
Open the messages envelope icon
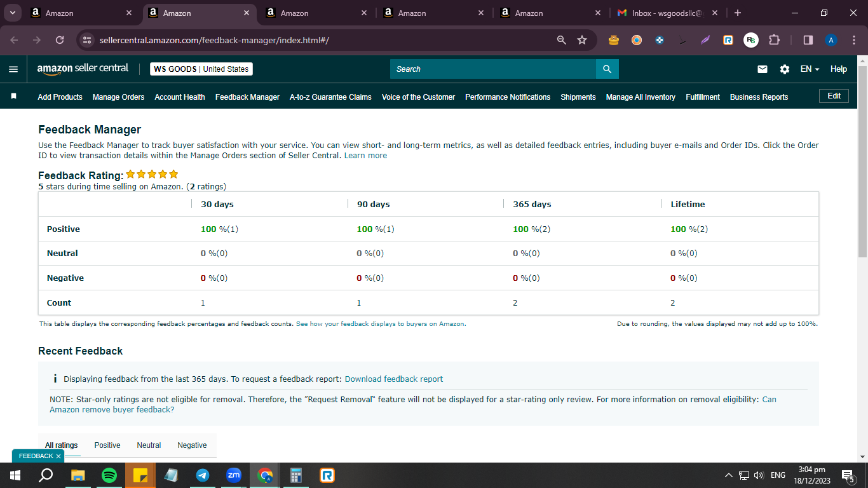763,69
